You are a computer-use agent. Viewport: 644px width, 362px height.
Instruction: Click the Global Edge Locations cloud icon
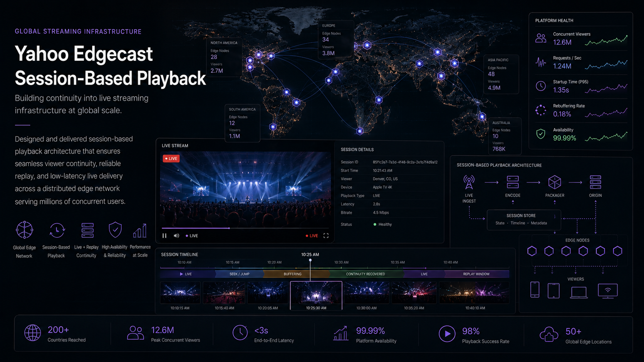549,334
